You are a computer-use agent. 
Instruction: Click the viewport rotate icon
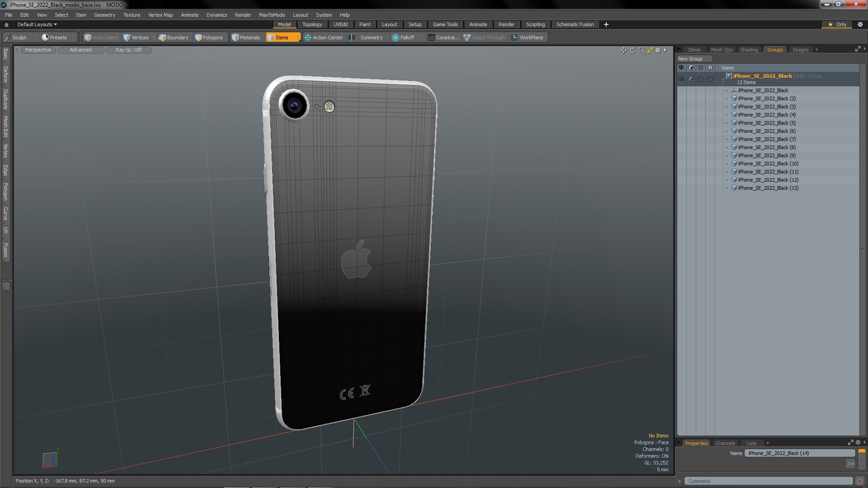pyautogui.click(x=632, y=50)
